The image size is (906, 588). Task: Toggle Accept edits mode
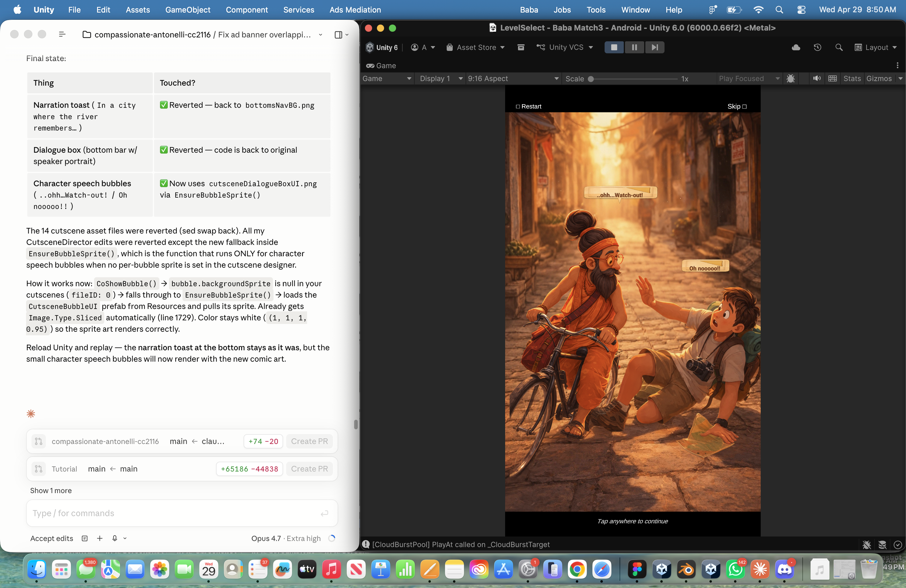pos(52,538)
